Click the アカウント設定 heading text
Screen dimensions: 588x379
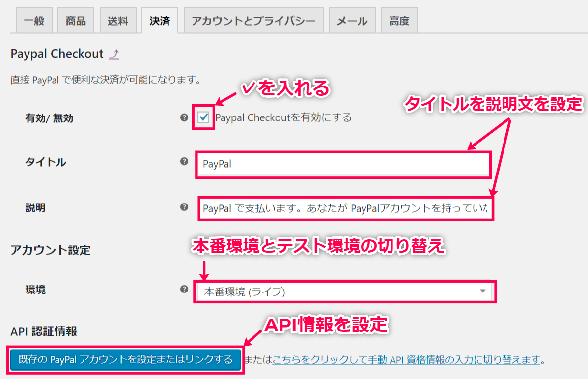point(51,250)
